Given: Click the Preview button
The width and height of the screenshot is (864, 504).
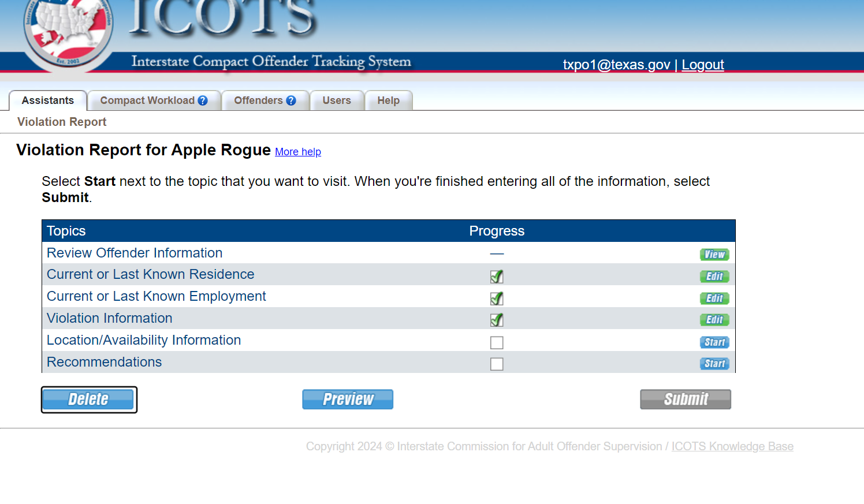Looking at the screenshot, I should point(348,400).
